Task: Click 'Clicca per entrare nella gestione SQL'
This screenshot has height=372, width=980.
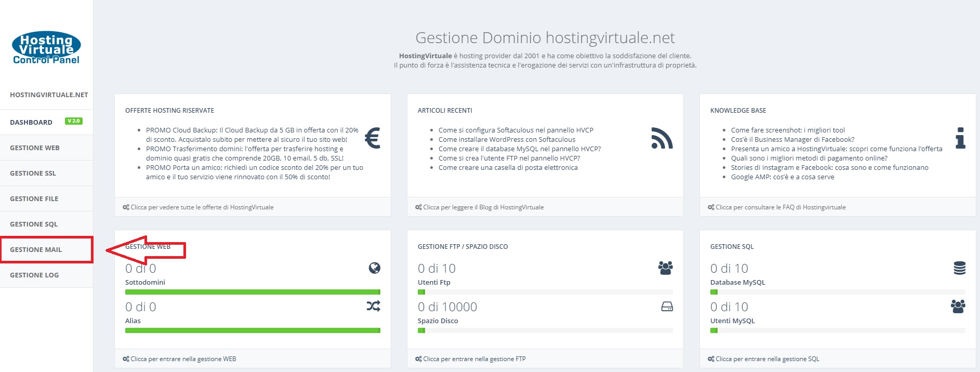Action: pos(767,359)
